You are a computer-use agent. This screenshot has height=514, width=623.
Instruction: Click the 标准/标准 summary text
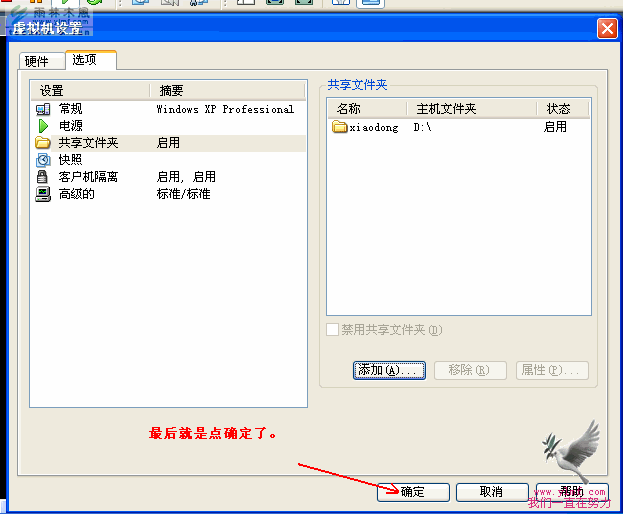pyautogui.click(x=184, y=194)
